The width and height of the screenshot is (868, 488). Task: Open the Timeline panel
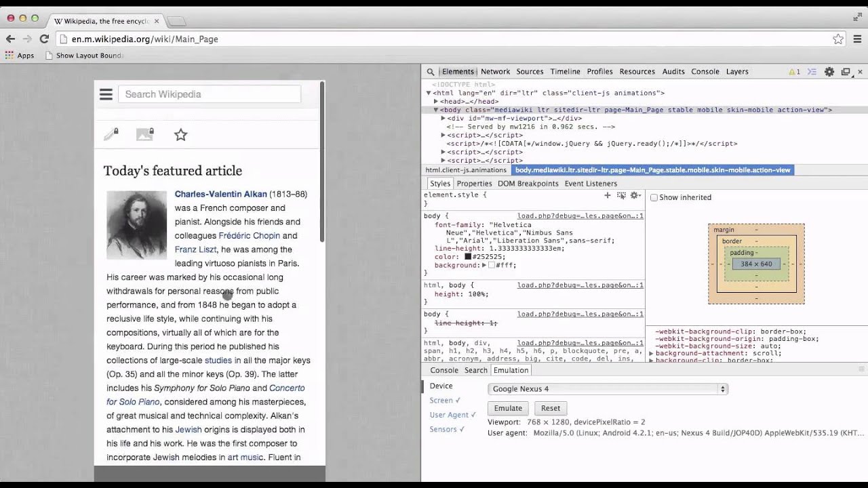(565, 71)
